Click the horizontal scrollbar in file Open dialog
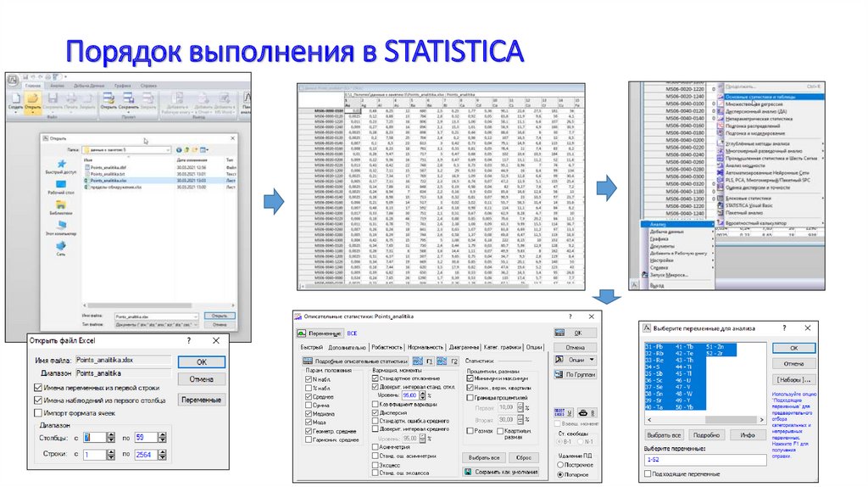This screenshot has width=868, height=487. (x=159, y=305)
